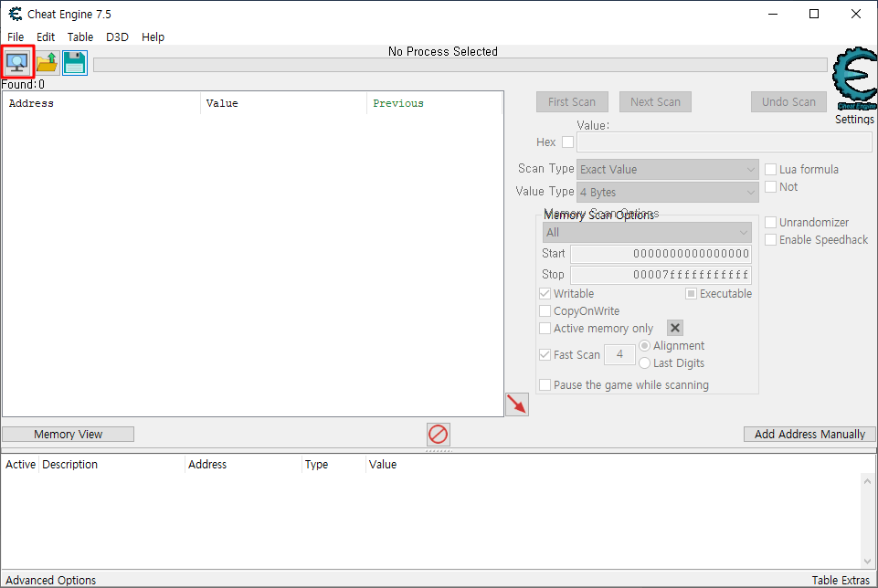Open Settings via Cheat Engine logo
The image size is (878, 588).
tap(854, 79)
